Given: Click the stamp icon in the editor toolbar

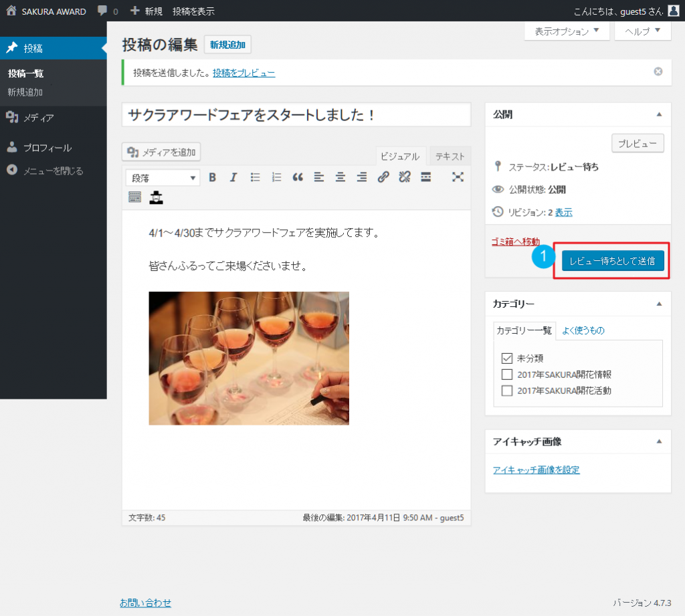Looking at the screenshot, I should coord(156,197).
